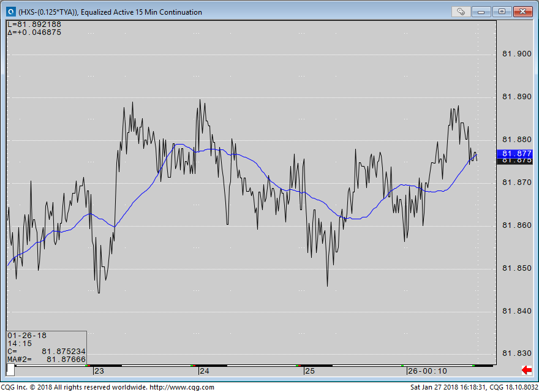The image size is (539, 392).
Task: Click the 81.870 price scale label
Action: click(517, 183)
